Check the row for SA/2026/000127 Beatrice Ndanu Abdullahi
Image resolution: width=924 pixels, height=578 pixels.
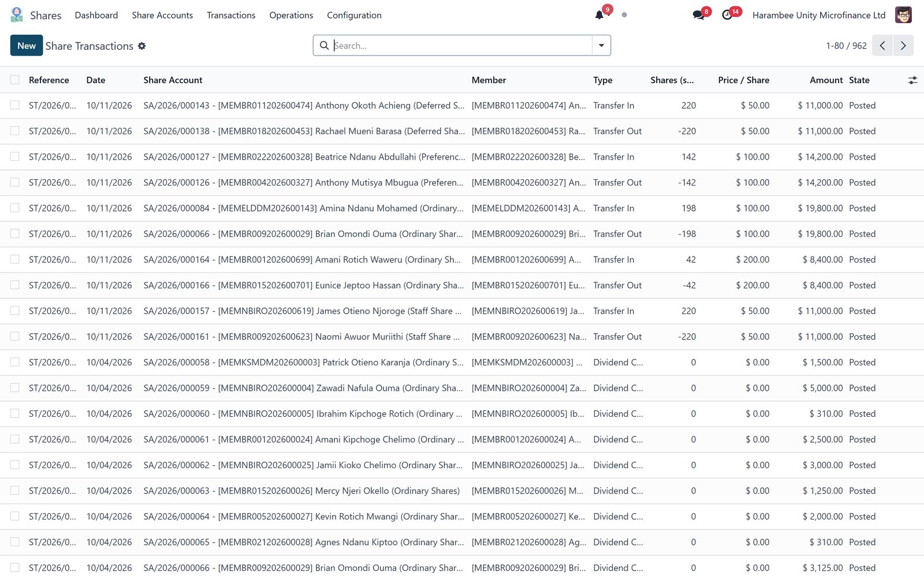coord(15,157)
